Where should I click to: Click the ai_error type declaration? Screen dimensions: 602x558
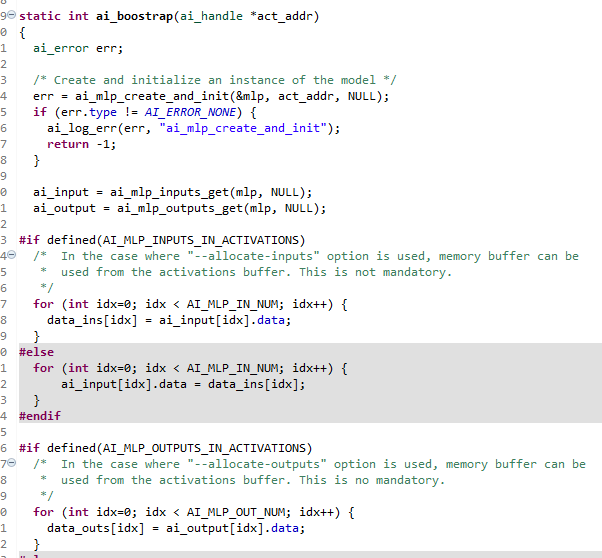pos(61,48)
